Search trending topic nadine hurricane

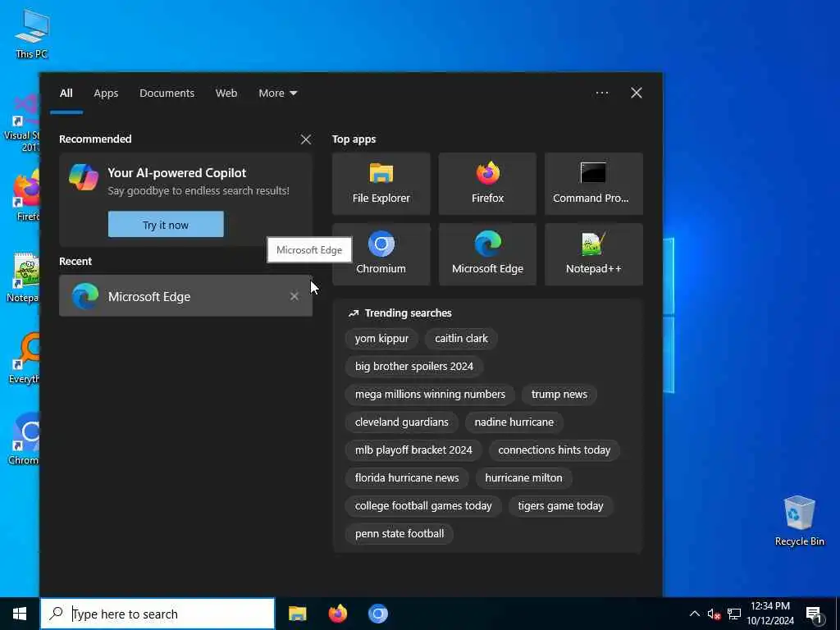(514, 422)
